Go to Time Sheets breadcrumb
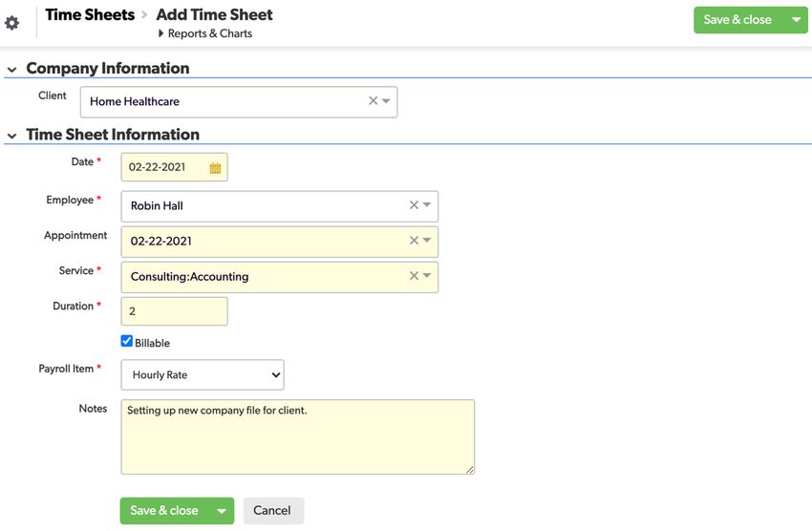812x531 pixels. click(x=90, y=14)
